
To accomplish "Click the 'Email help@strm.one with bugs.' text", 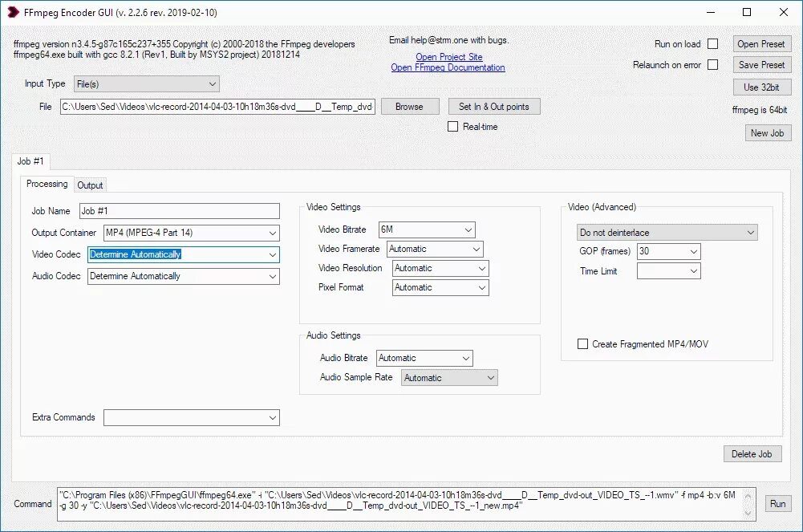I will point(448,40).
